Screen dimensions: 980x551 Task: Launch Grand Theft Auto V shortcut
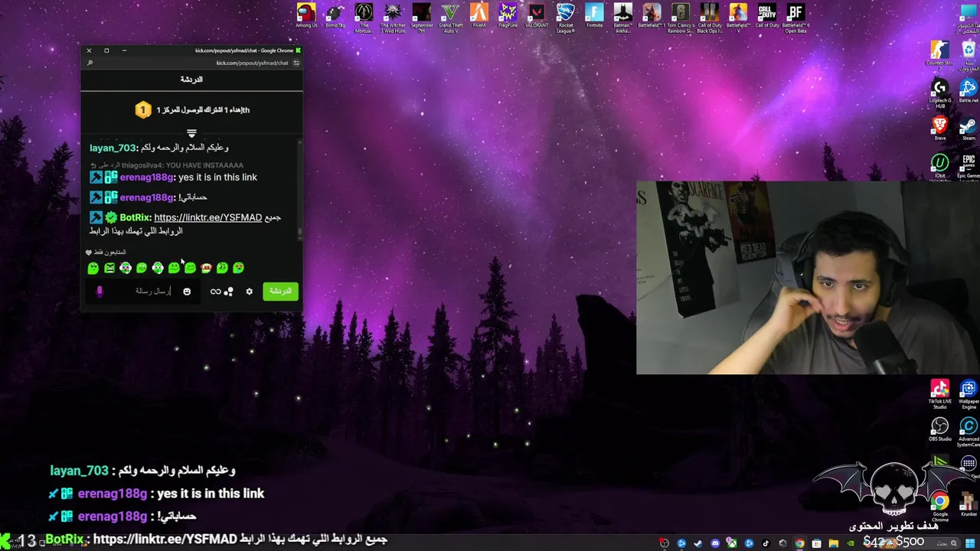click(450, 18)
